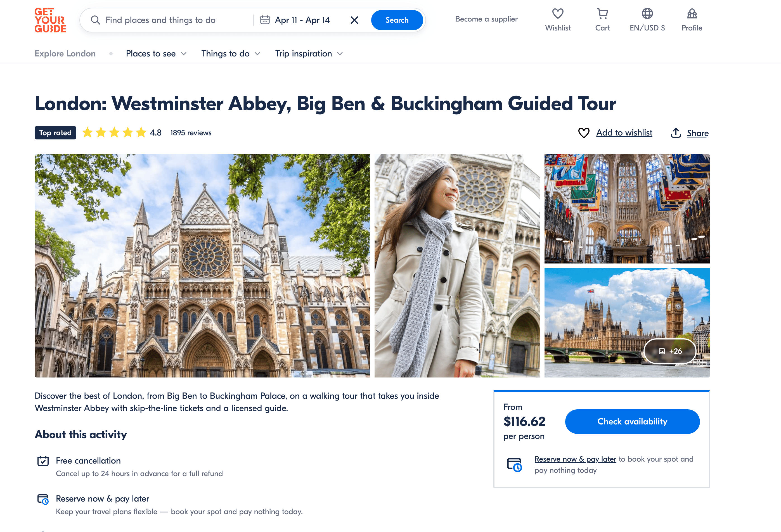The image size is (781, 532).
Task: Toggle the Add to wishlist heart
Action: (x=584, y=133)
